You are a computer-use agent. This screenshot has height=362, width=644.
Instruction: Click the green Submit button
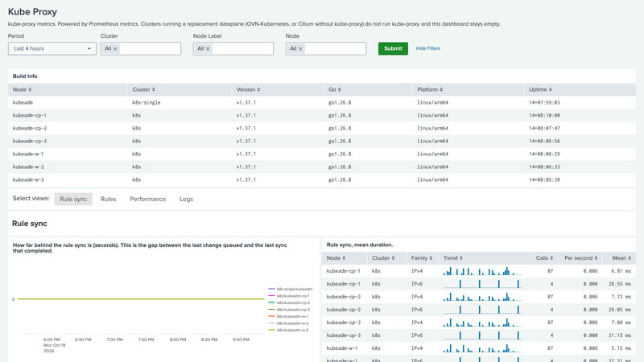click(393, 48)
